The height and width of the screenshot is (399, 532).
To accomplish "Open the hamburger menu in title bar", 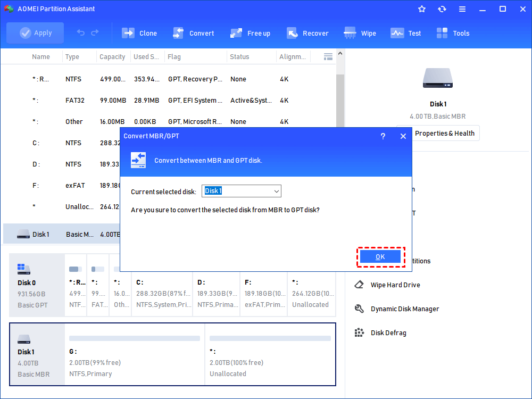I will [462, 9].
